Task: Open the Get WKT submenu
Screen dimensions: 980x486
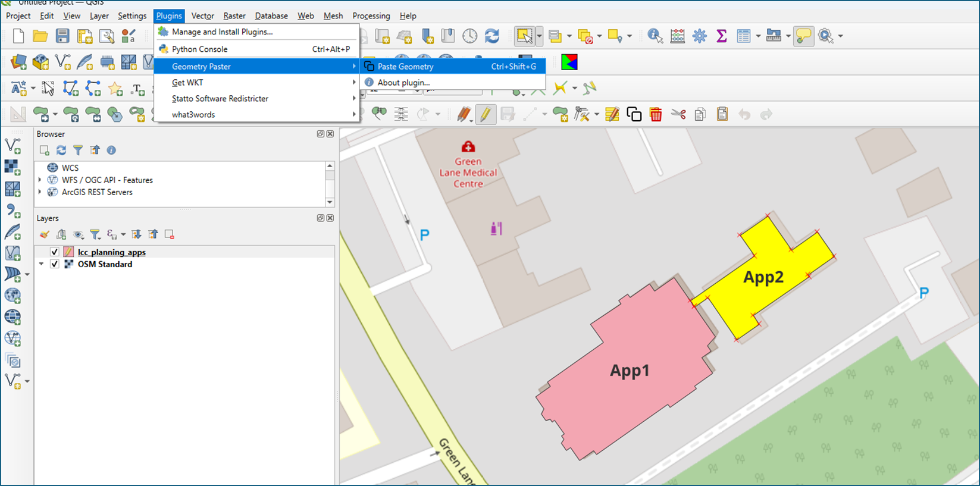Action: 256,83
